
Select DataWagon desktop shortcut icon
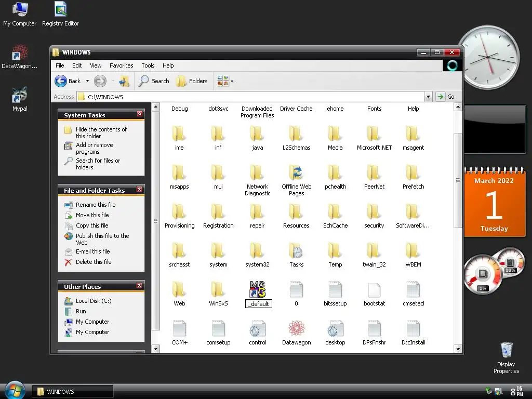[19, 56]
